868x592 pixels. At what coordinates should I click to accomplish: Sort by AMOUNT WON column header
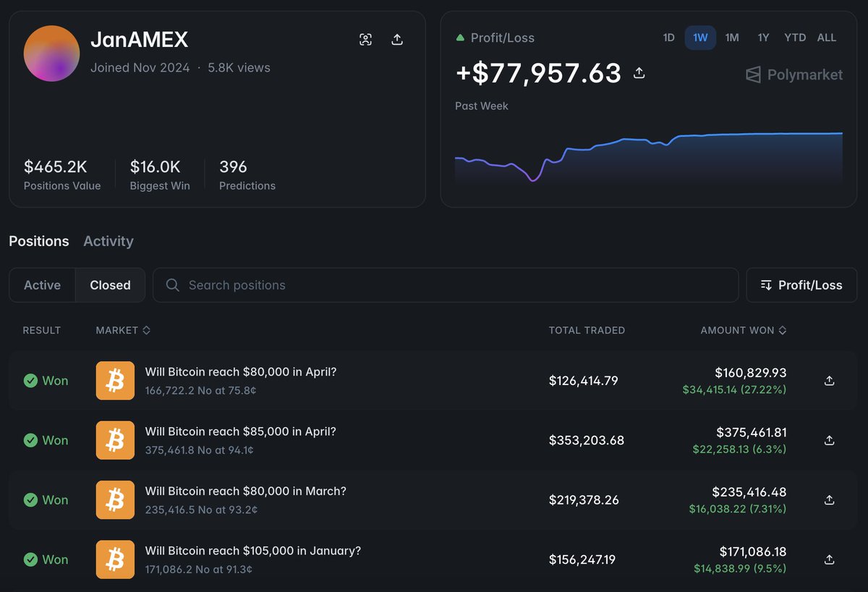click(x=744, y=330)
